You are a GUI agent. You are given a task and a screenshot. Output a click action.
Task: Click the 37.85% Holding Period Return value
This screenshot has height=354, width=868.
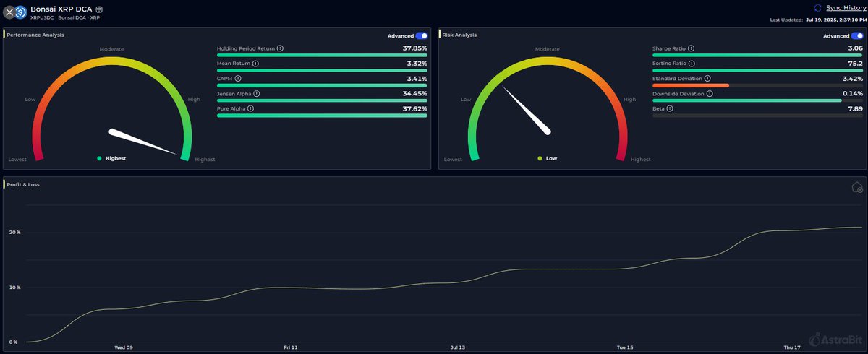pos(415,48)
